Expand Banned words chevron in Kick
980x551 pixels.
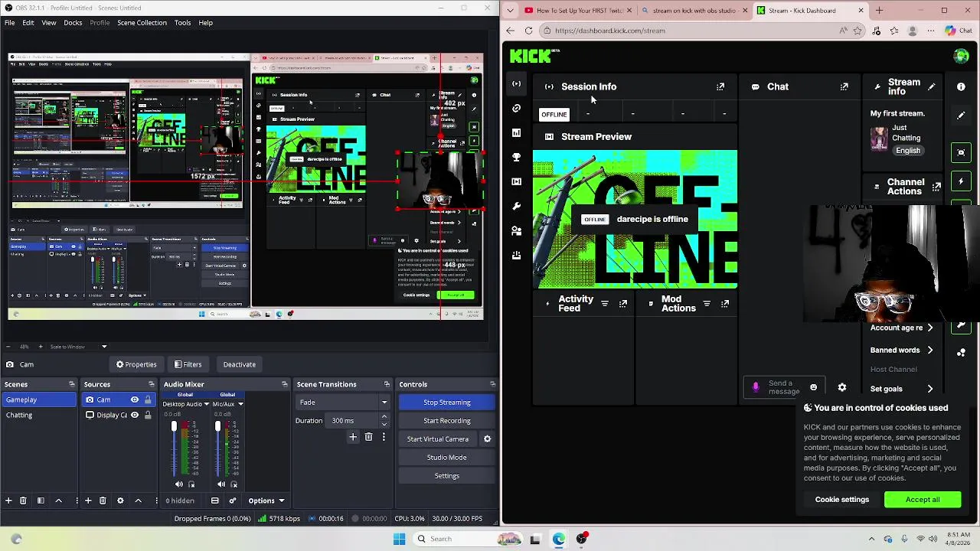930,350
